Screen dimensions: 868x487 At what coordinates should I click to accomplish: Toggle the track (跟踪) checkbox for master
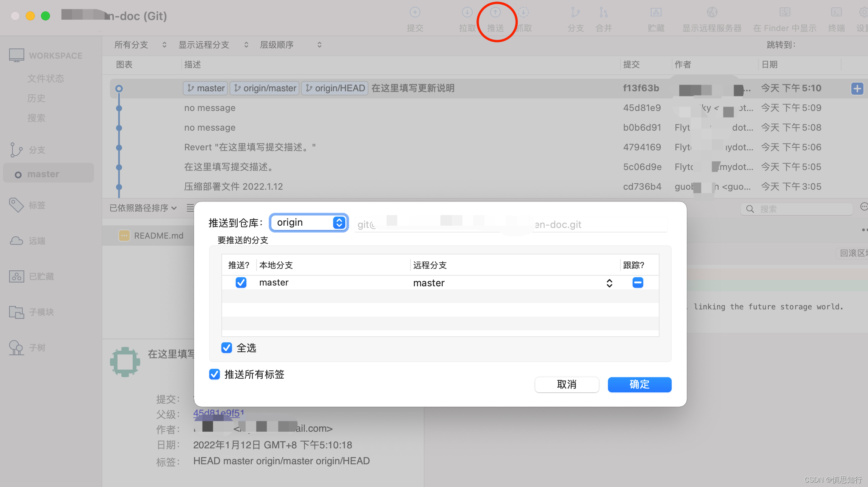pos(638,283)
